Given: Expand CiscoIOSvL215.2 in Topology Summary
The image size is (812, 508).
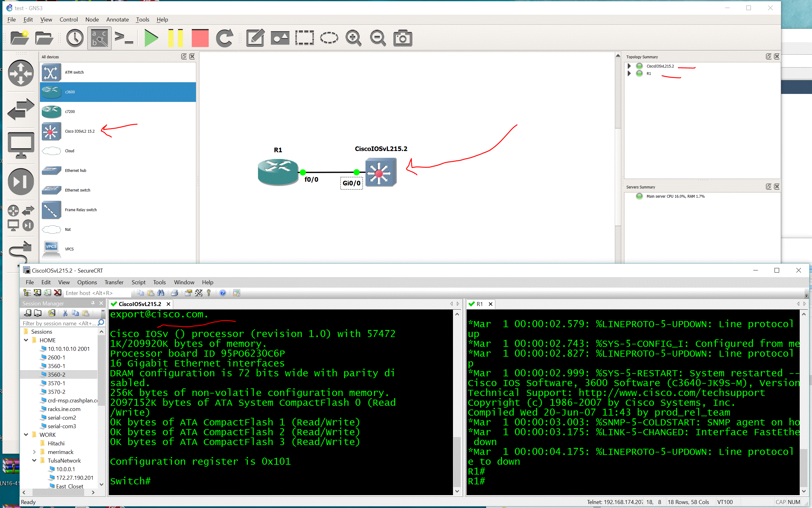Looking at the screenshot, I should click(x=629, y=66).
